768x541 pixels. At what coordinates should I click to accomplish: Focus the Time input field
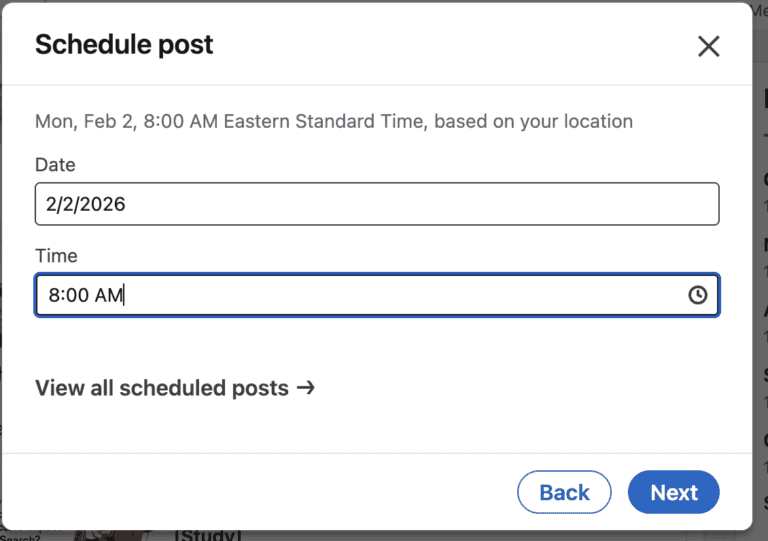(x=360, y=295)
